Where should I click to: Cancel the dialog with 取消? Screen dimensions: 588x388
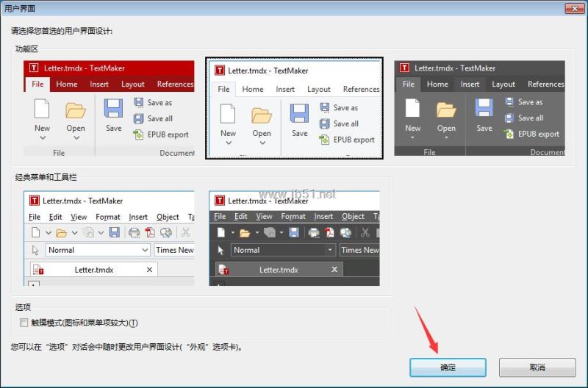(537, 367)
